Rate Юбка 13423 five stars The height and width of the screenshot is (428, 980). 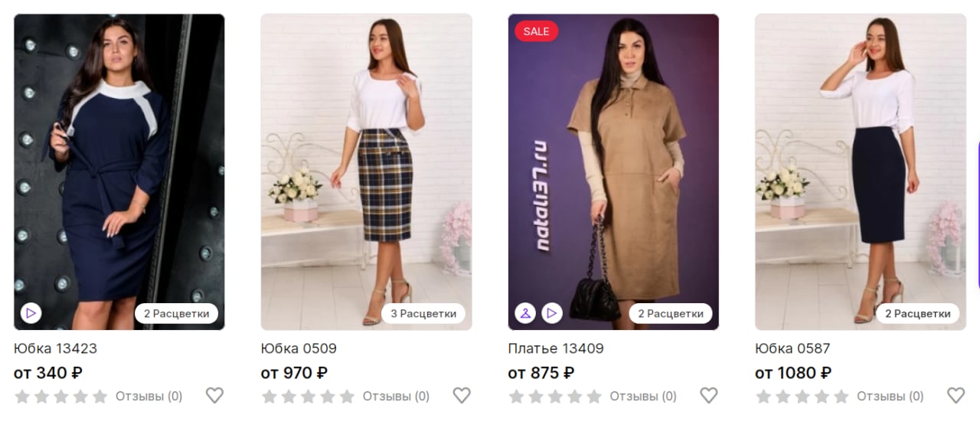click(x=100, y=397)
